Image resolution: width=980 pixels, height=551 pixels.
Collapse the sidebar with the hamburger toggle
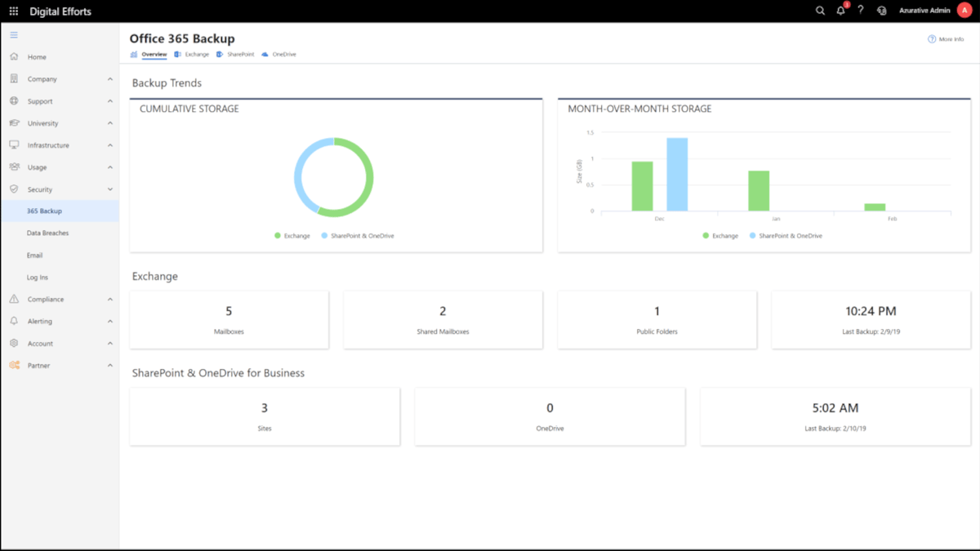[13, 35]
